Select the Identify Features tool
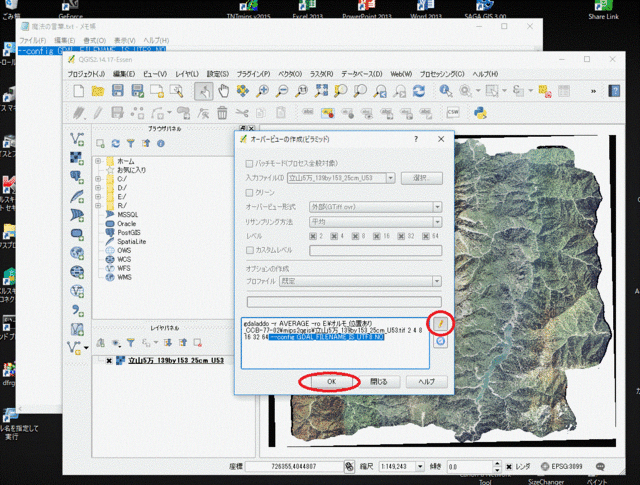The image size is (640, 485). coord(445,91)
